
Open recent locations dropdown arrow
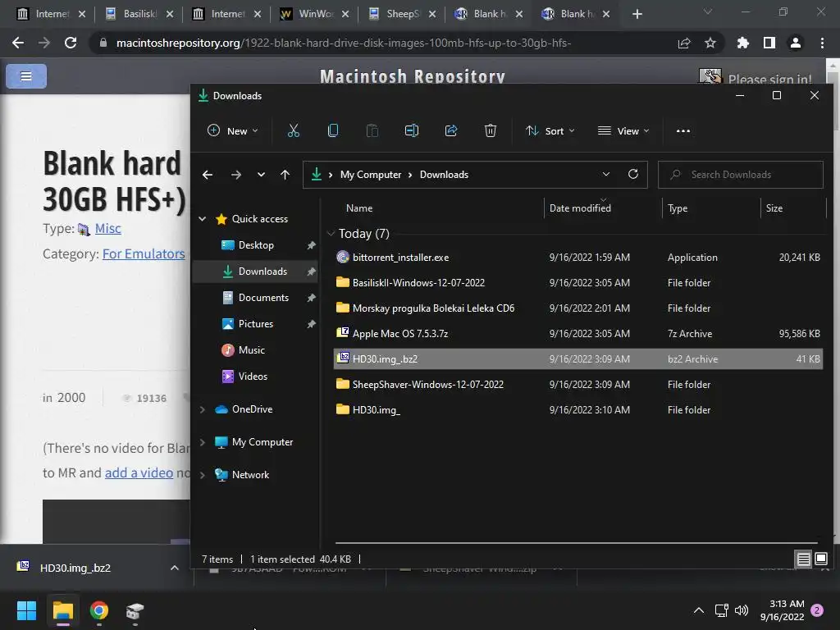(261, 175)
